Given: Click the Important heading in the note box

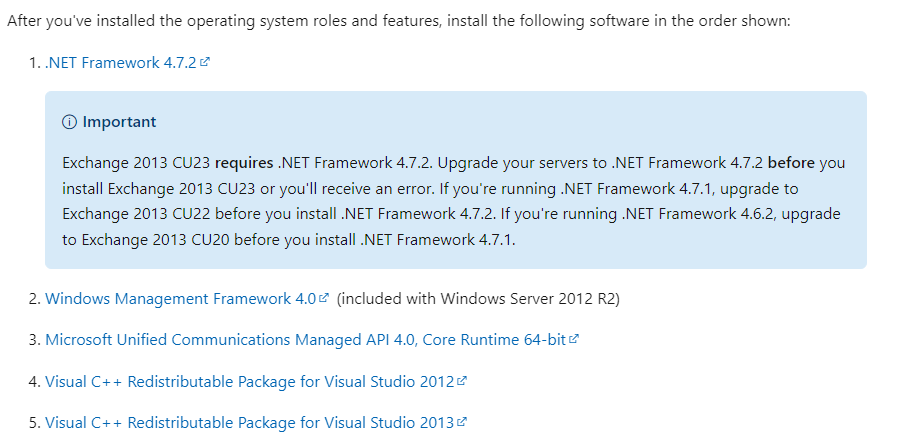Looking at the screenshot, I should (x=119, y=122).
